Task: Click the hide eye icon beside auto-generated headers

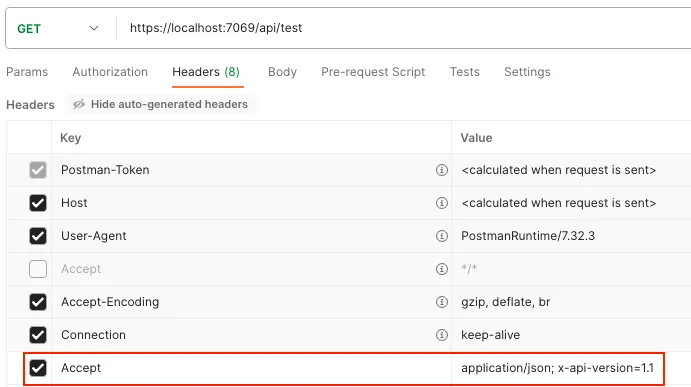Action: click(x=79, y=104)
